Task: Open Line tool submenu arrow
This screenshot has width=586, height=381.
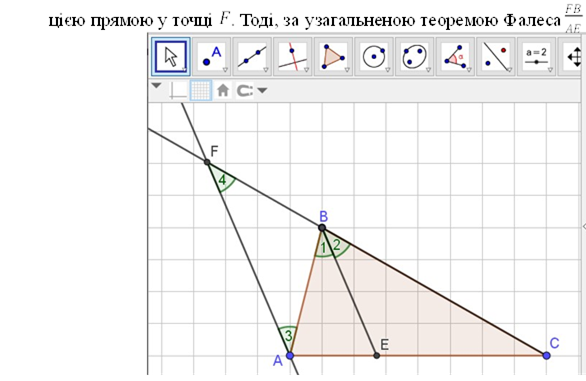Action: (x=266, y=70)
